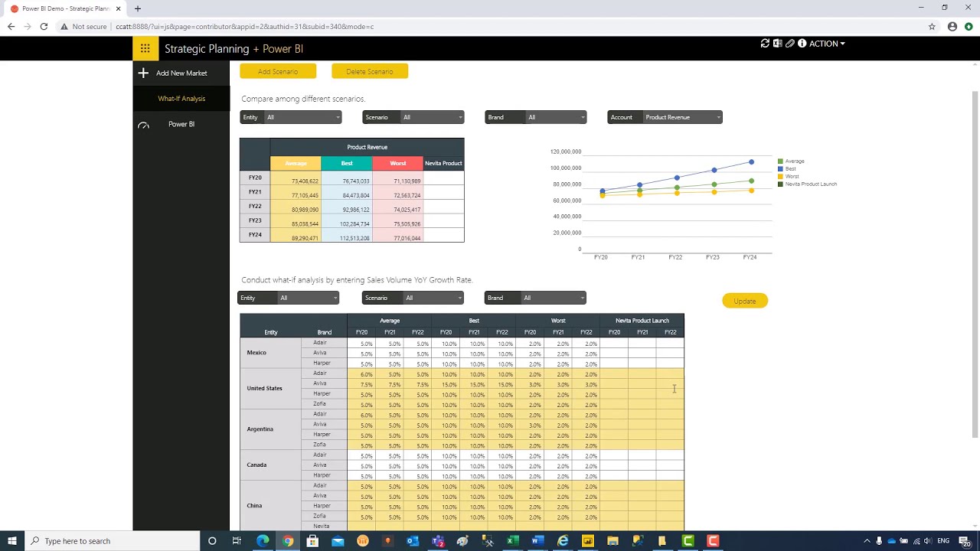This screenshot has height=551, width=980.
Task: Open Task View on the taskbar
Action: tap(237, 541)
